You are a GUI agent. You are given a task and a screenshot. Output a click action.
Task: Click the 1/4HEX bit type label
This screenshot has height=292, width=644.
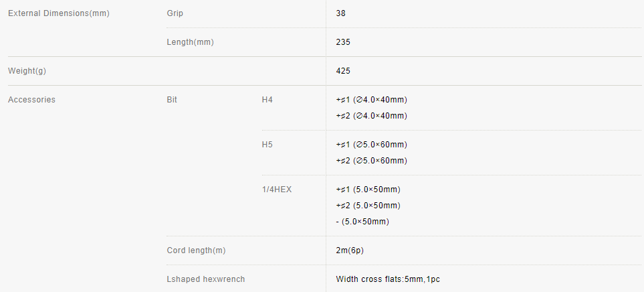point(277,190)
